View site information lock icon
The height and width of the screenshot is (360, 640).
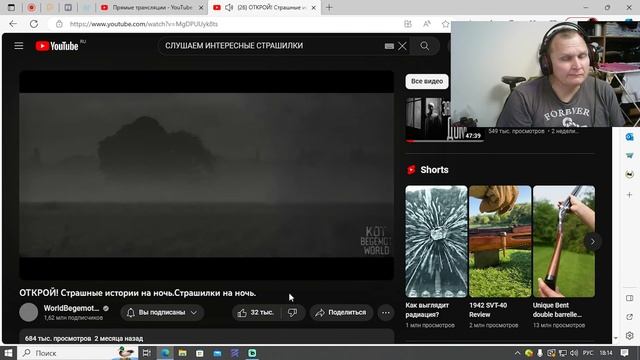pos(59,24)
